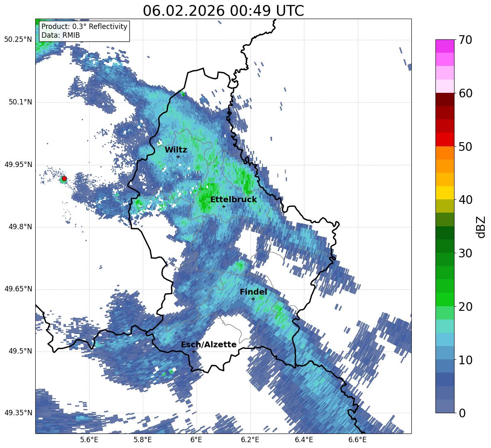Viewport: 491px width, 448px height.
Task: Click the 50 tick label on colorbar
Action: pyautogui.click(x=465, y=146)
